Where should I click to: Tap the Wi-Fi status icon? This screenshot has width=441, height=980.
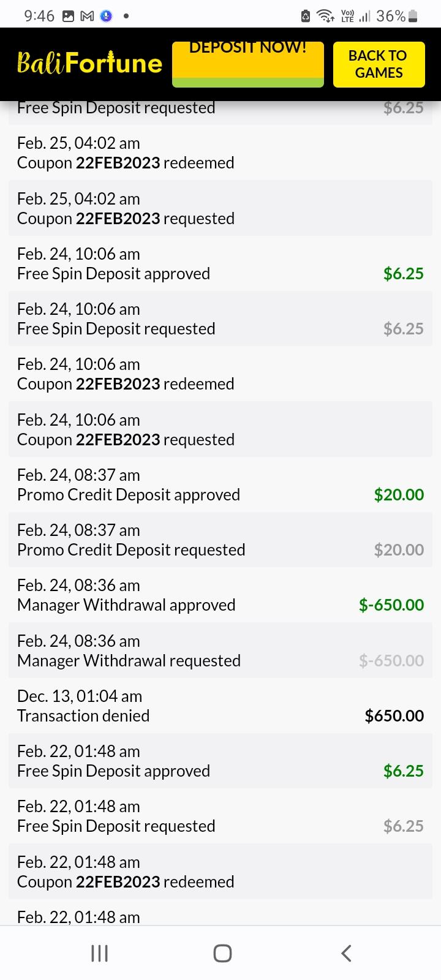click(325, 17)
